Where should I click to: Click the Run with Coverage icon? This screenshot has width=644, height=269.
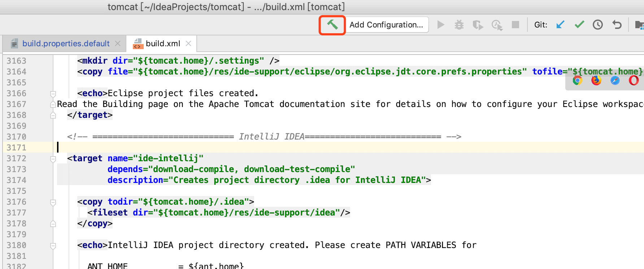pos(478,25)
